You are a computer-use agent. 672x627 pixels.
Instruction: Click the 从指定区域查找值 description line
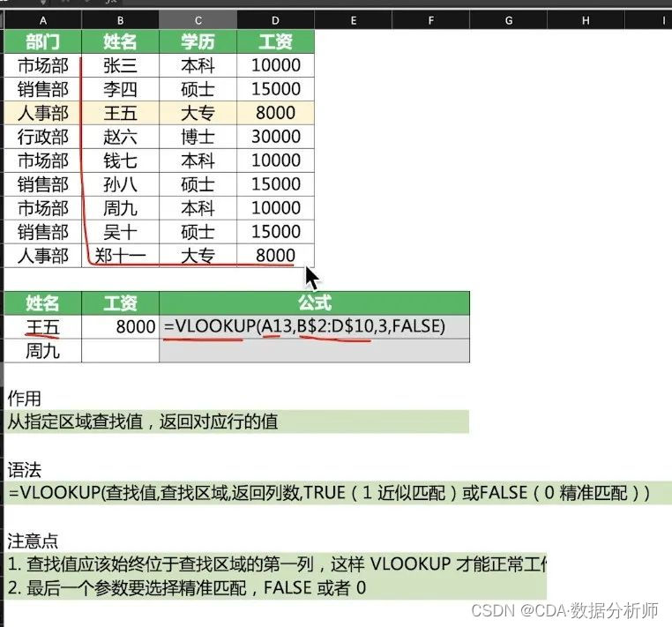click(x=236, y=422)
